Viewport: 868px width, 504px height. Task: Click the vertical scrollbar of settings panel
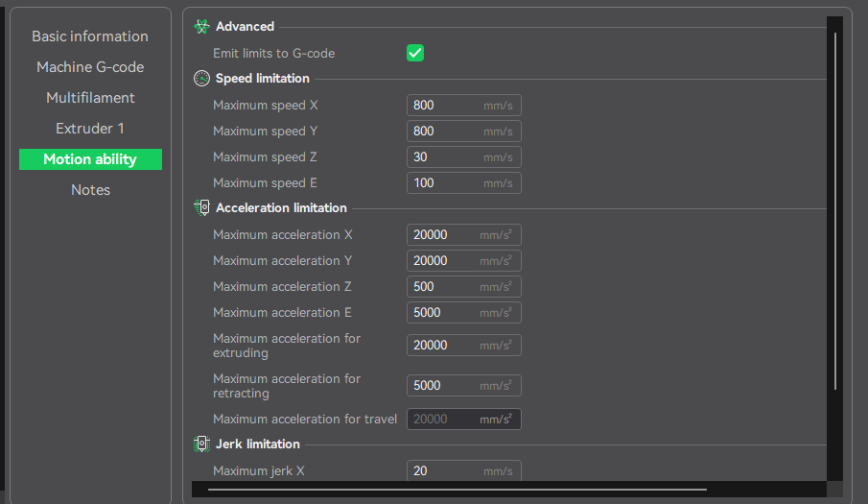(x=834, y=211)
